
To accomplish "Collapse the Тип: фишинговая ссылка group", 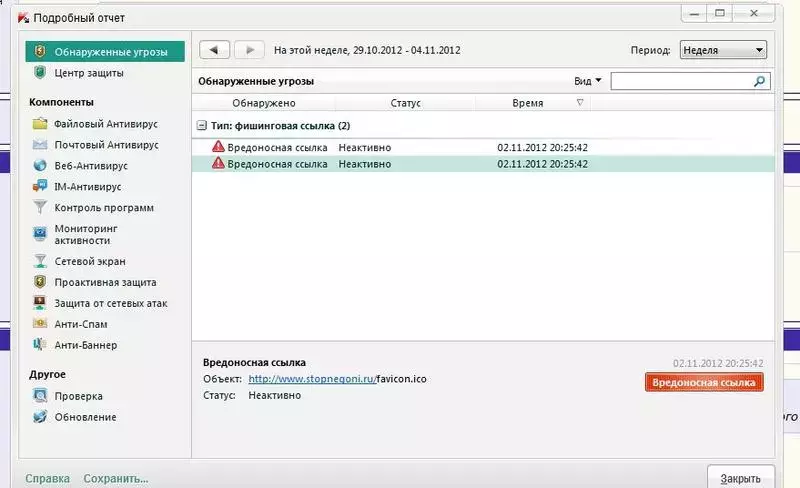I will (x=202, y=126).
